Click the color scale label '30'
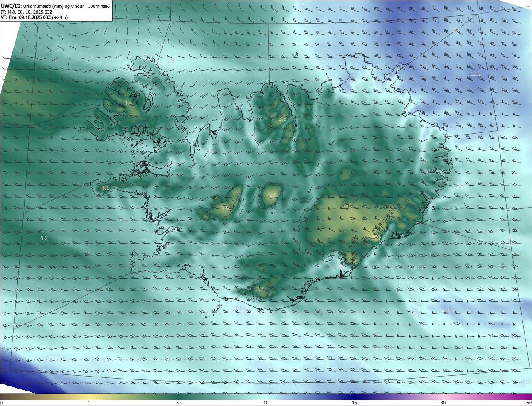Viewport: 532px width, 406px height. 443,403
